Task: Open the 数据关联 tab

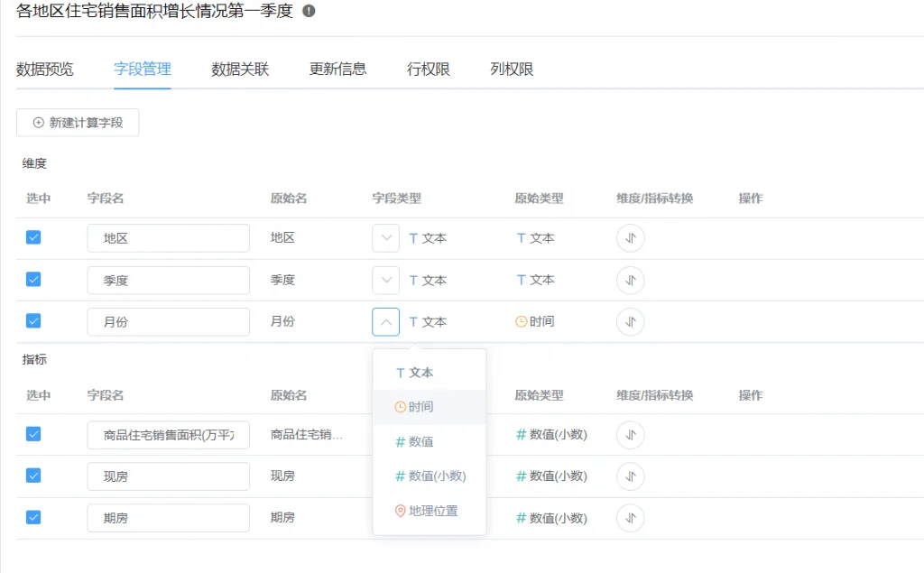Action: coord(240,69)
